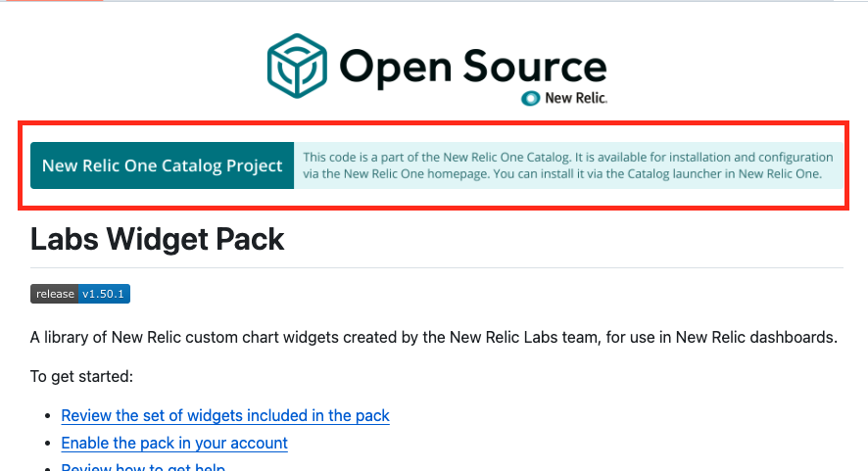
Task: Open the blue v1.50.1 version badge
Action: point(104,294)
